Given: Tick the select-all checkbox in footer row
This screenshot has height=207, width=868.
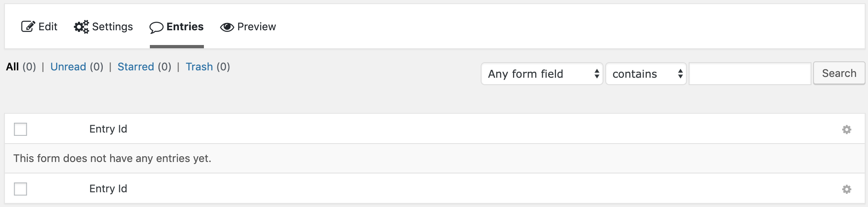Looking at the screenshot, I should pos(20,189).
